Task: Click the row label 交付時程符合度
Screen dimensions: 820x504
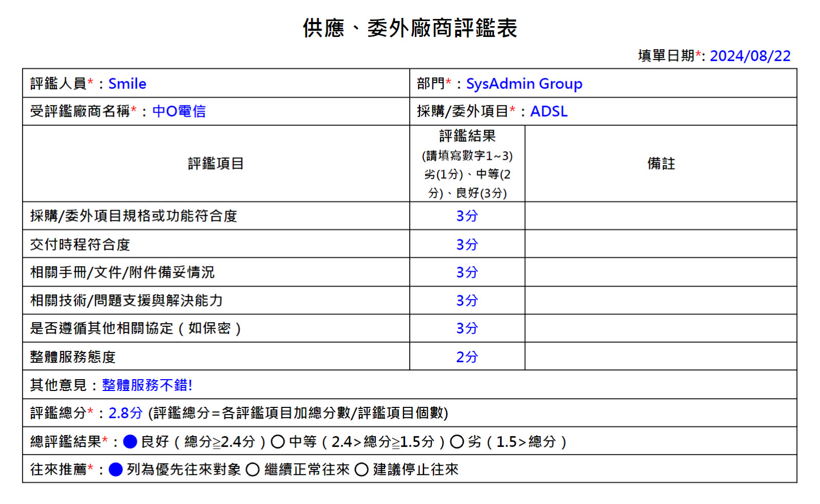Action: pyautogui.click(x=80, y=244)
